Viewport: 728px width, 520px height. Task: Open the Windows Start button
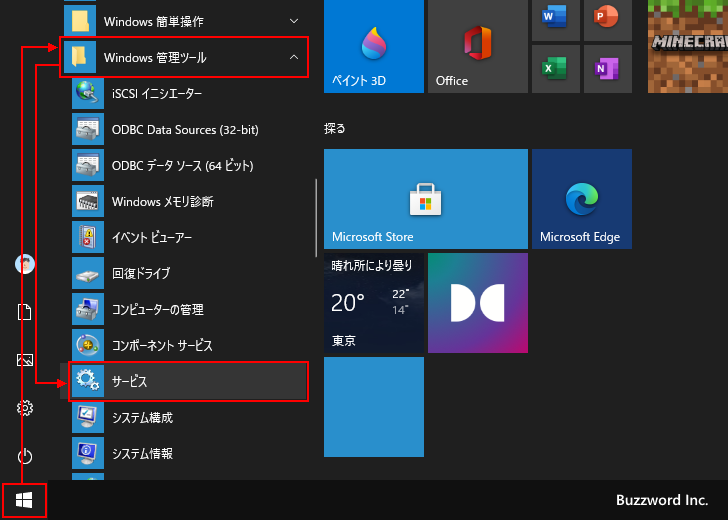[x=24, y=500]
